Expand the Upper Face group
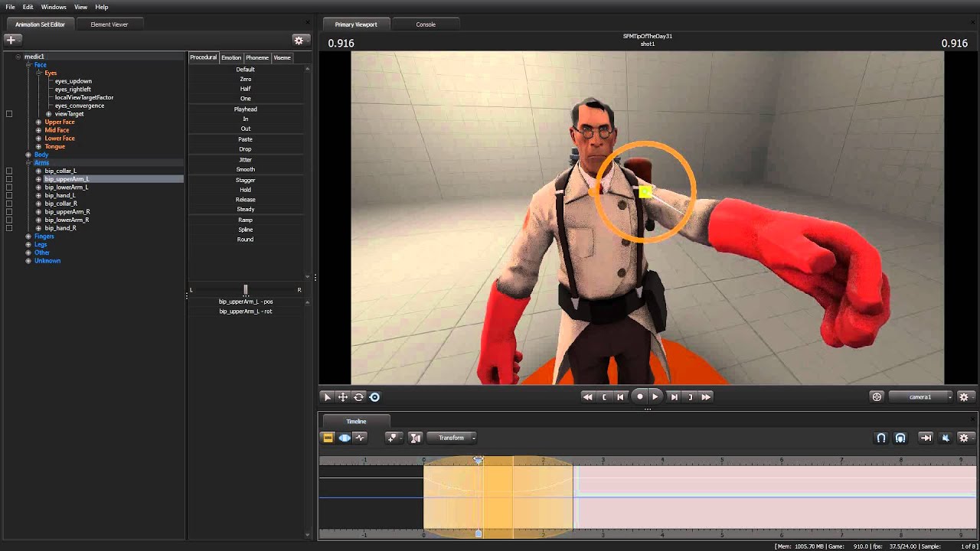This screenshot has height=551, width=980. coord(38,122)
